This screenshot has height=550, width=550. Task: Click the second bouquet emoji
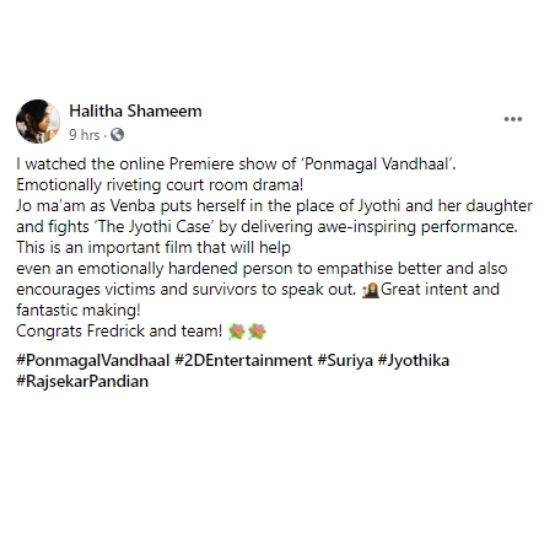tap(257, 331)
